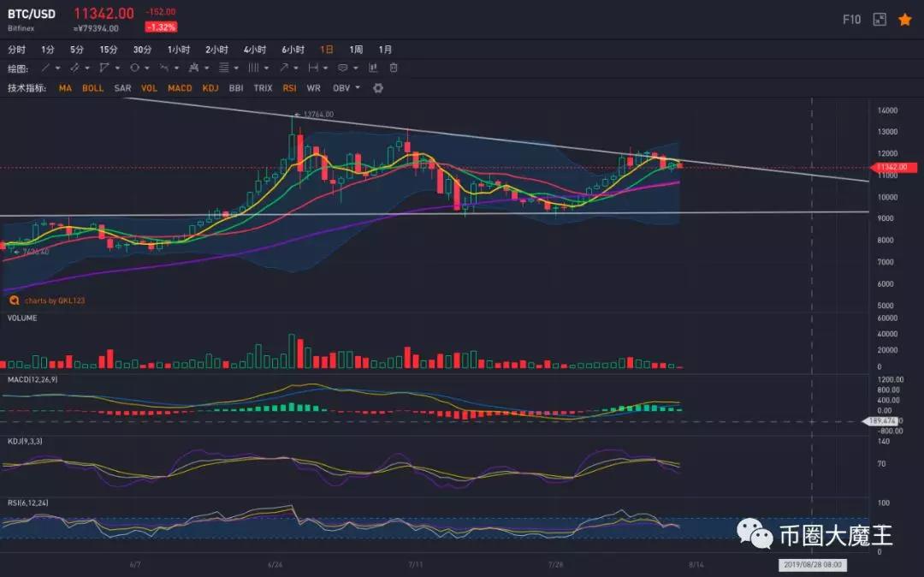Viewport: 924px width, 577px height.
Task: Open dropdown arrow beside circle tool
Action: (147, 68)
